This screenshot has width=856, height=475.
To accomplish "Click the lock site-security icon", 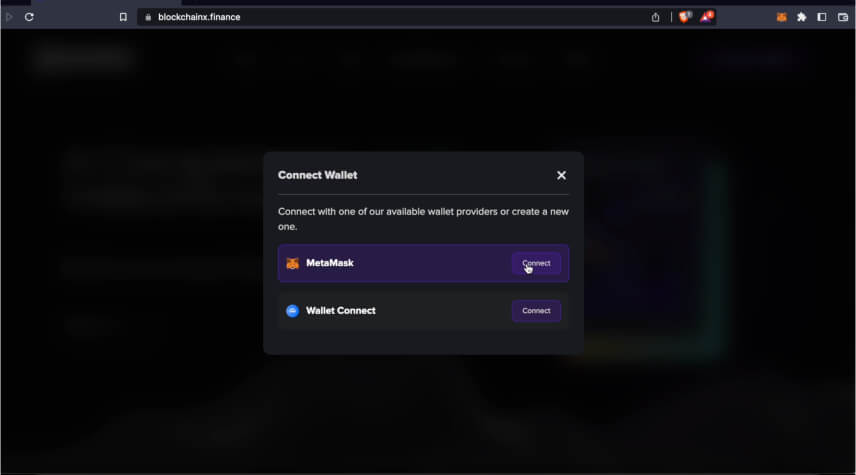I will [148, 17].
